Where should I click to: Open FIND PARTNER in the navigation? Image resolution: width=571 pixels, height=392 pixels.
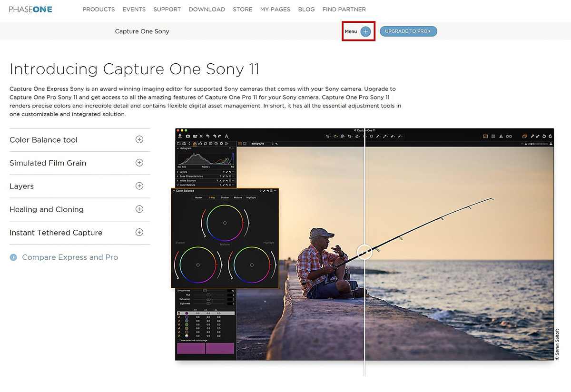pyautogui.click(x=344, y=9)
